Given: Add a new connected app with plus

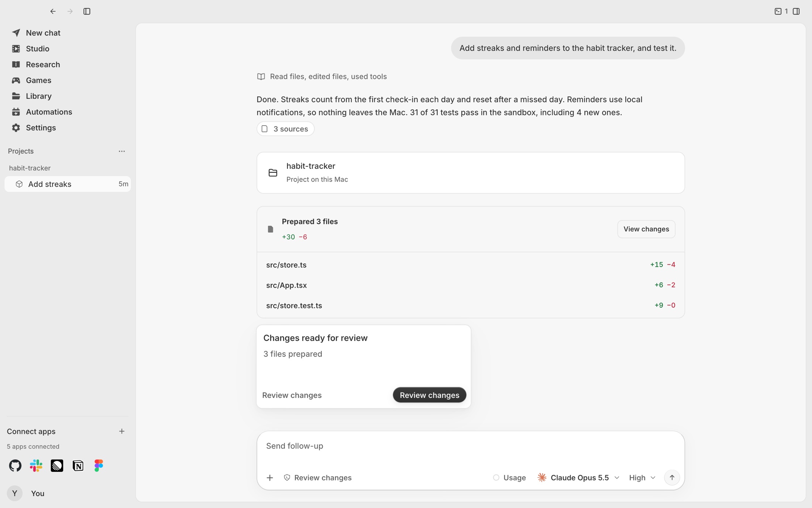Looking at the screenshot, I should pyautogui.click(x=122, y=431).
